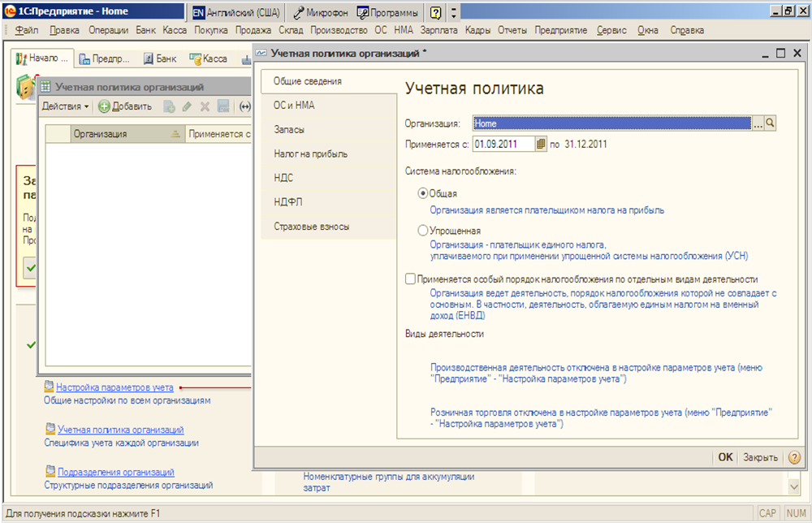This screenshot has height=523, width=812.
Task: Switch to the ОС и НМА section
Action: click(x=329, y=105)
